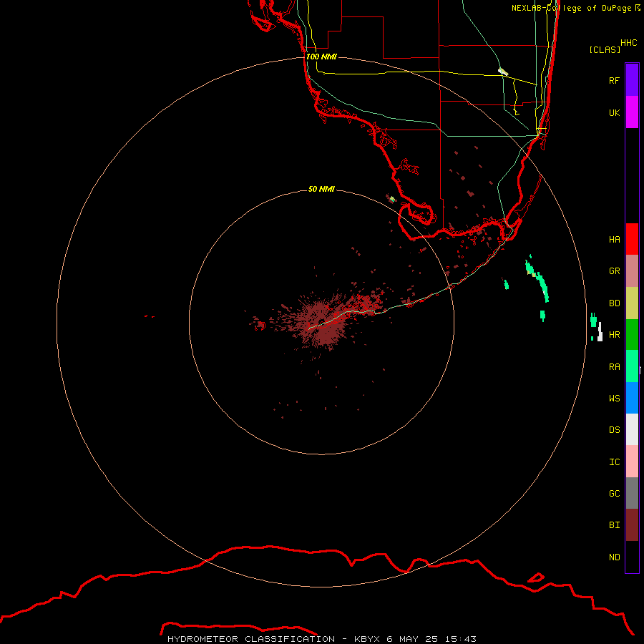The height and width of the screenshot is (644, 644).
Task: Click the RA legend label
Action: 614,367
